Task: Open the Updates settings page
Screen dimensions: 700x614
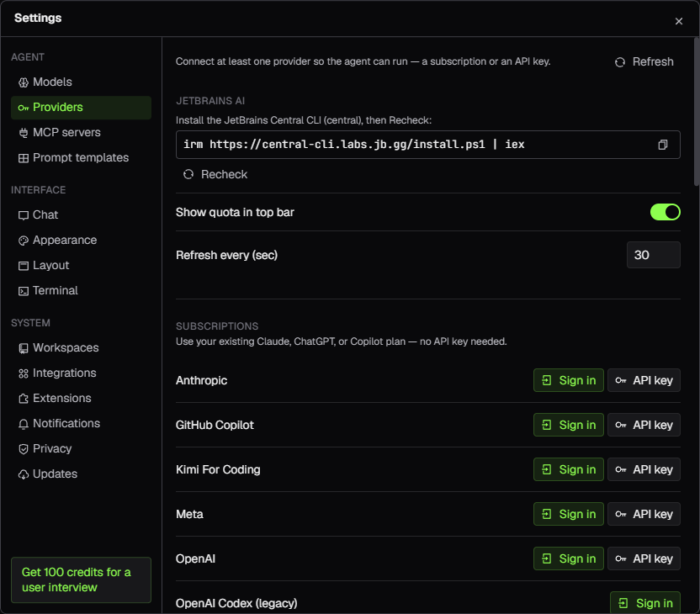Action: (x=81, y=474)
